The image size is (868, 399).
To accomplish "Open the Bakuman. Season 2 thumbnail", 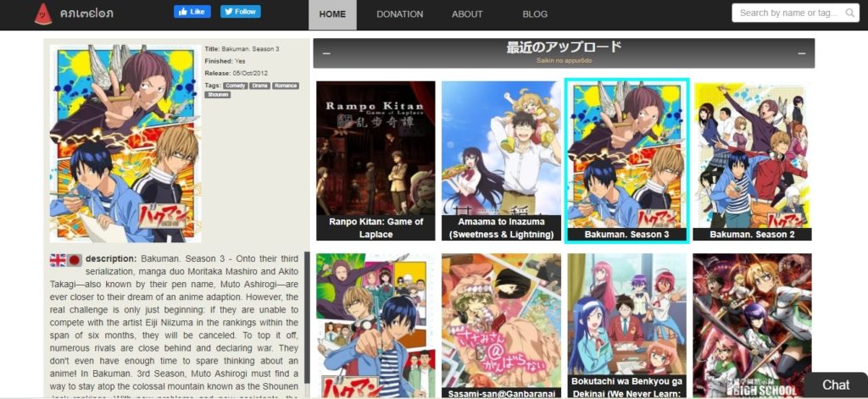I will [753, 160].
